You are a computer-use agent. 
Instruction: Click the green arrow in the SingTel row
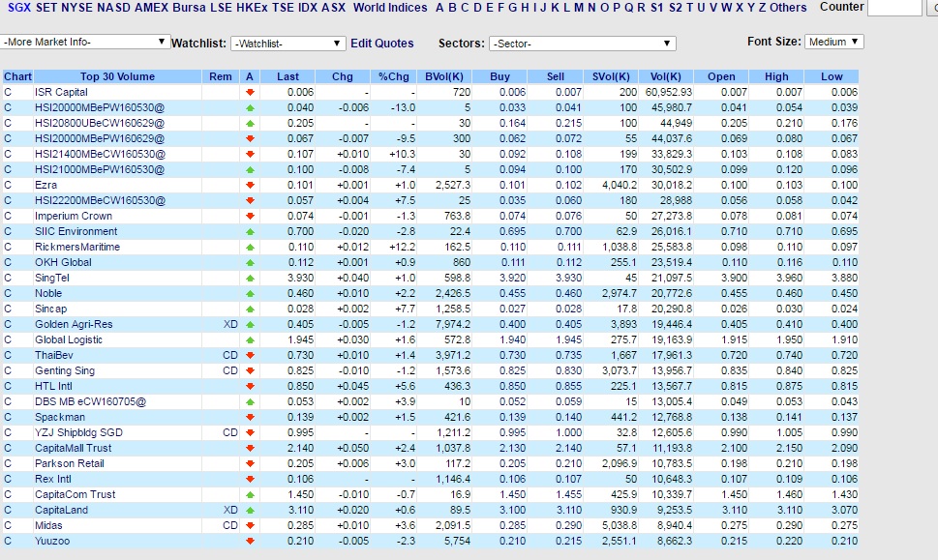(250, 278)
